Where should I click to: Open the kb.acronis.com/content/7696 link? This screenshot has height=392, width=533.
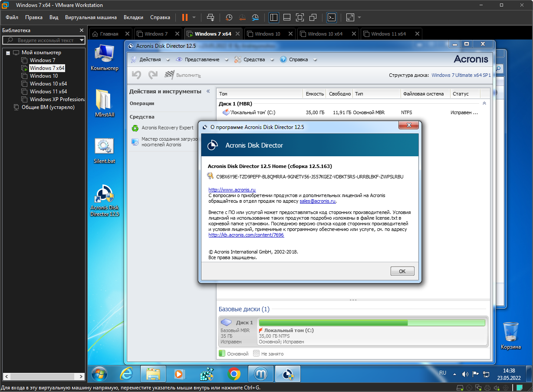246,235
